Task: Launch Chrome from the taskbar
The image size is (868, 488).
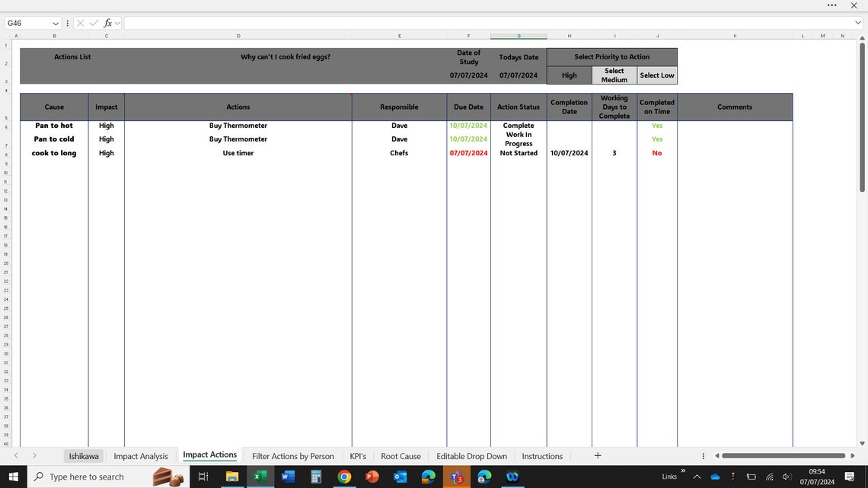Action: [343, 477]
